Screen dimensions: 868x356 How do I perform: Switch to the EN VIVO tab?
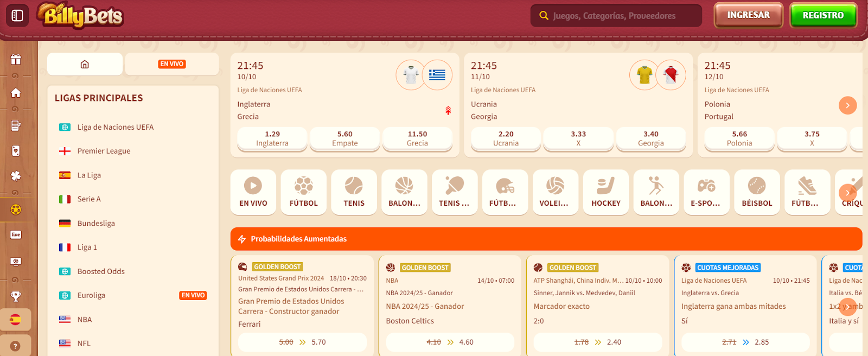[x=172, y=64]
